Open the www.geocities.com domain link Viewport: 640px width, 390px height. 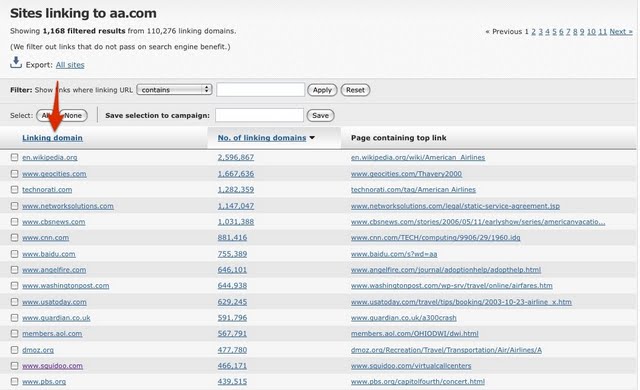[54, 174]
